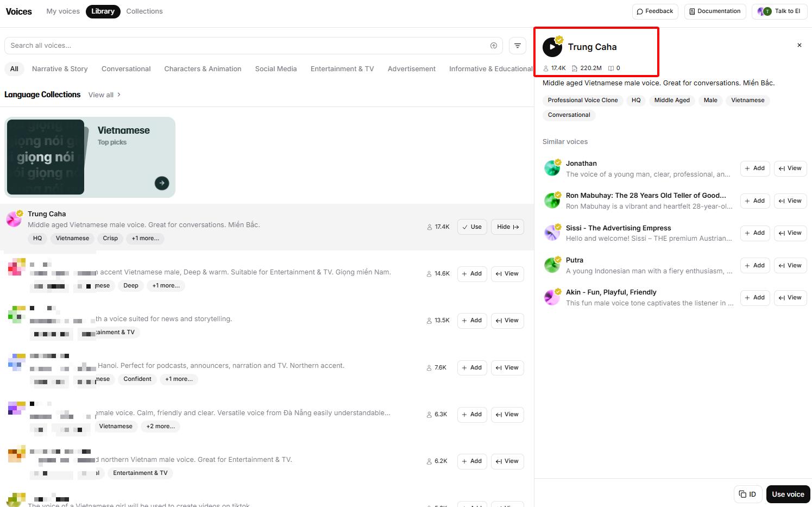This screenshot has width=812, height=507.
Task: Add the voice with 7.6K users
Action: 472,368
